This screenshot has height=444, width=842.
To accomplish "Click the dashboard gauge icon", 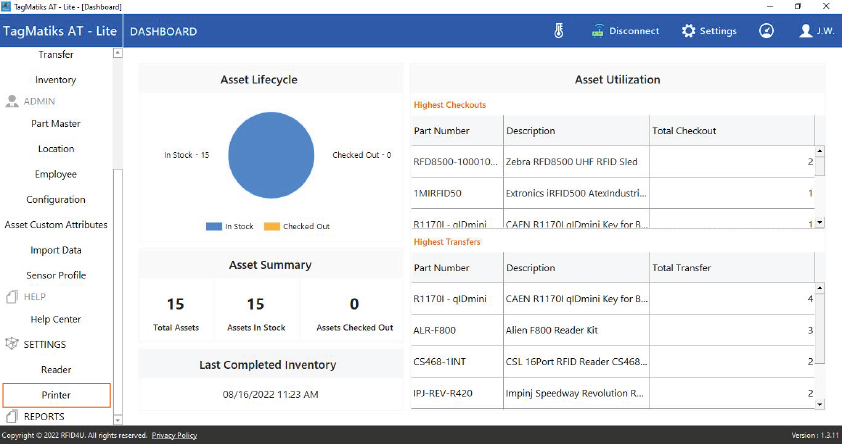I will click(x=766, y=31).
